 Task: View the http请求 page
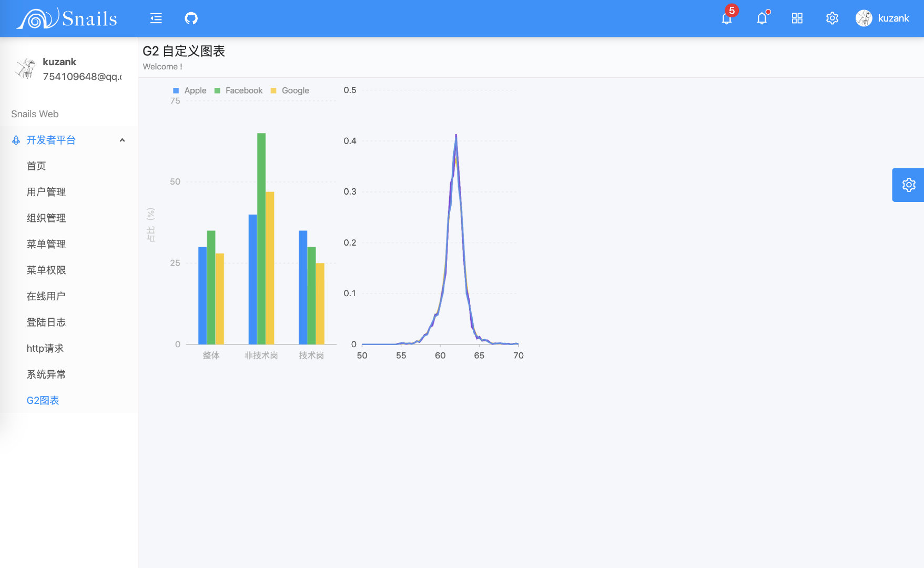click(45, 348)
